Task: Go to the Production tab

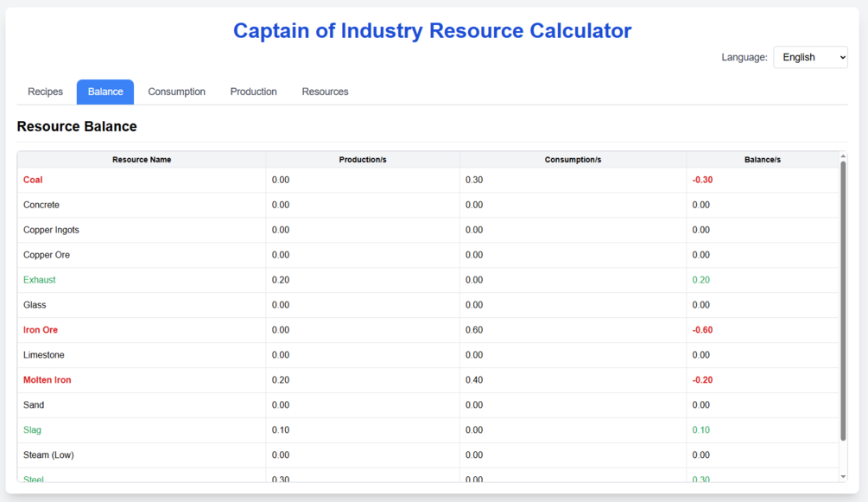Action: point(253,92)
